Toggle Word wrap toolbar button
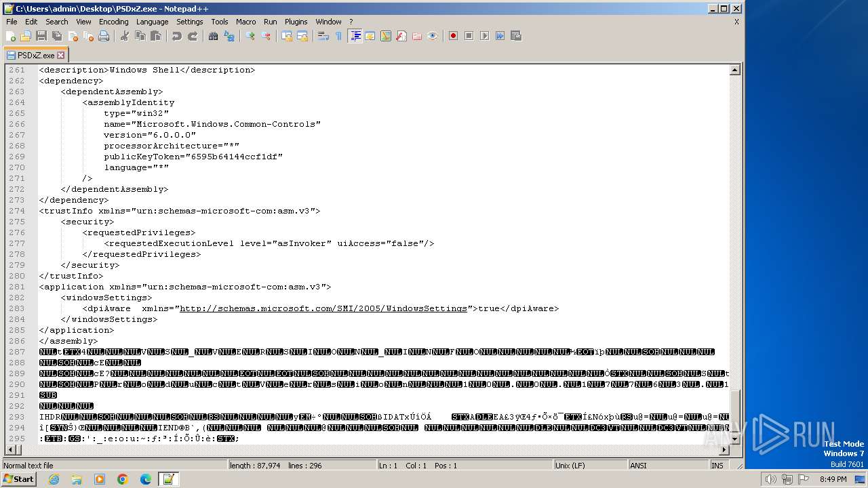Screen dimensions: 868x488 click(323, 36)
